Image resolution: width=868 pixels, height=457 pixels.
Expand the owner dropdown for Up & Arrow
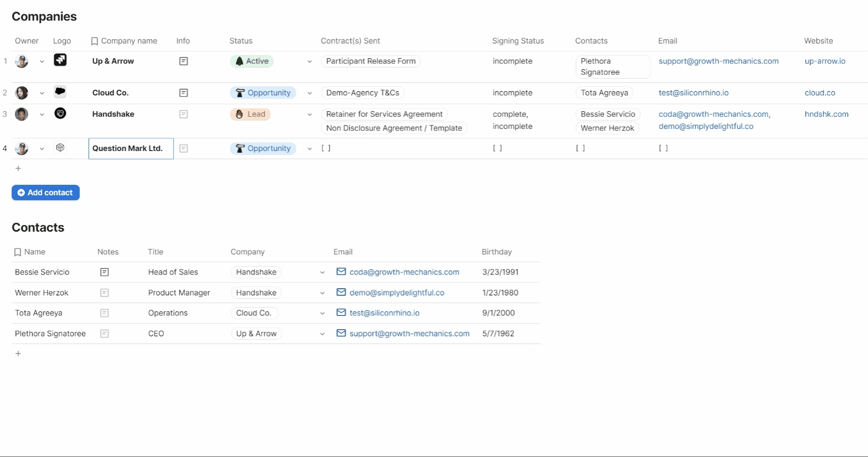42,62
